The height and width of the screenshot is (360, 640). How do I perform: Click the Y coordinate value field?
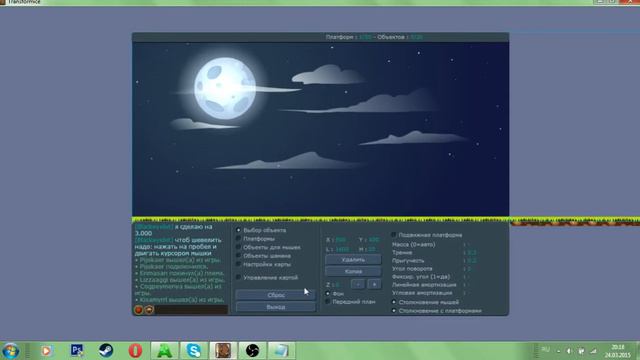373,240
